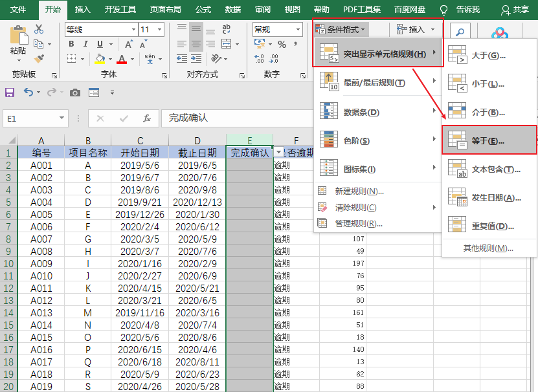This screenshot has width=538, height=392.
Task: Choose 文本包含(T)... rule
Action: pyautogui.click(x=489, y=169)
